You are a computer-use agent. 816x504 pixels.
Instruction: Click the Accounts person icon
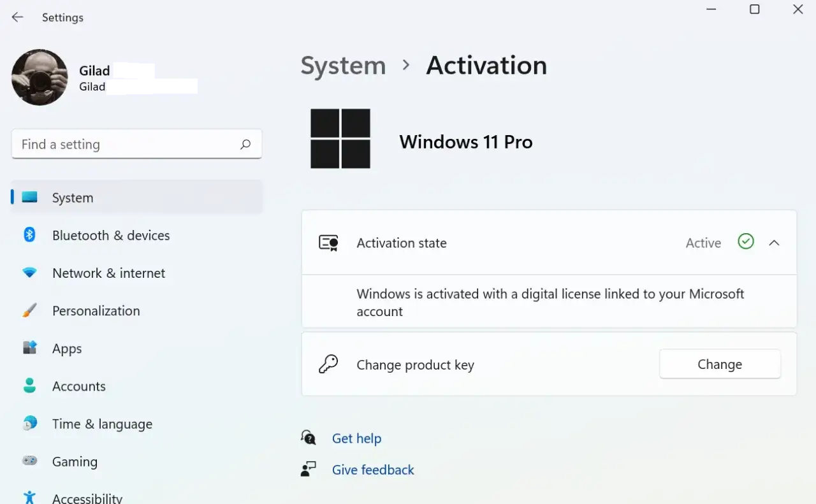29,385
